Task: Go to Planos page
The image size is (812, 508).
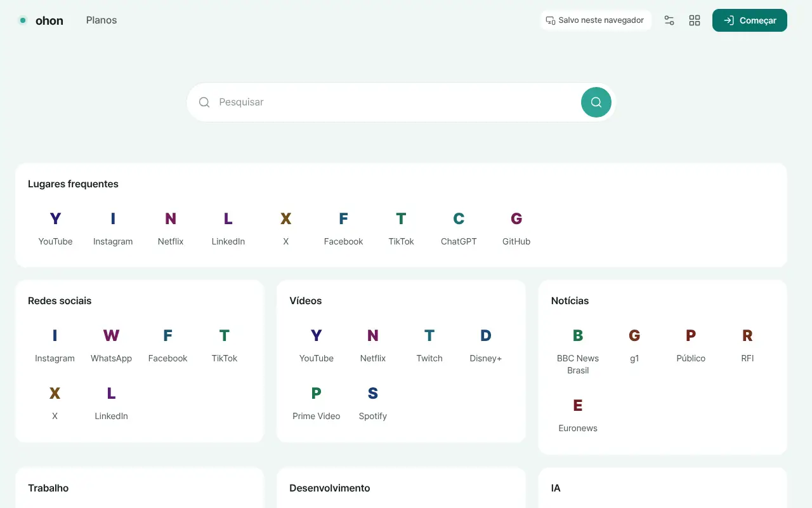Action: point(101,20)
